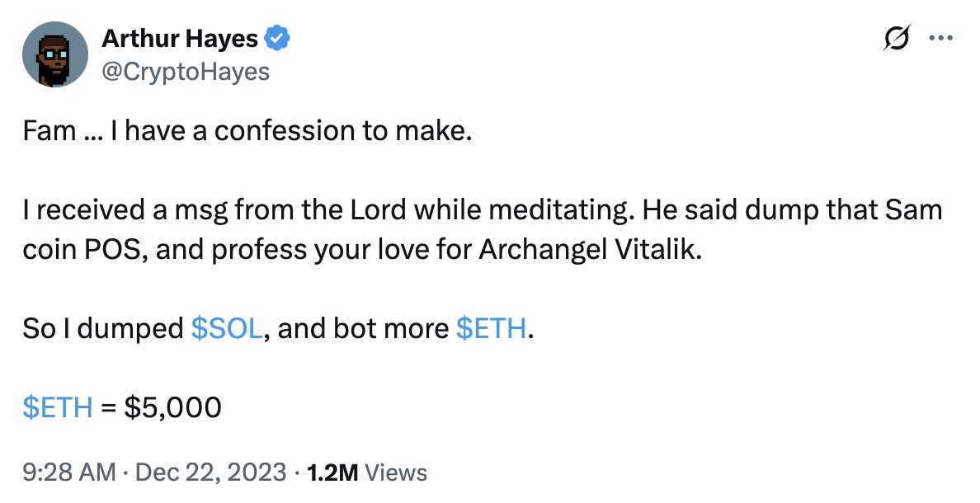Click the "coin POS" phrase

coord(74,248)
